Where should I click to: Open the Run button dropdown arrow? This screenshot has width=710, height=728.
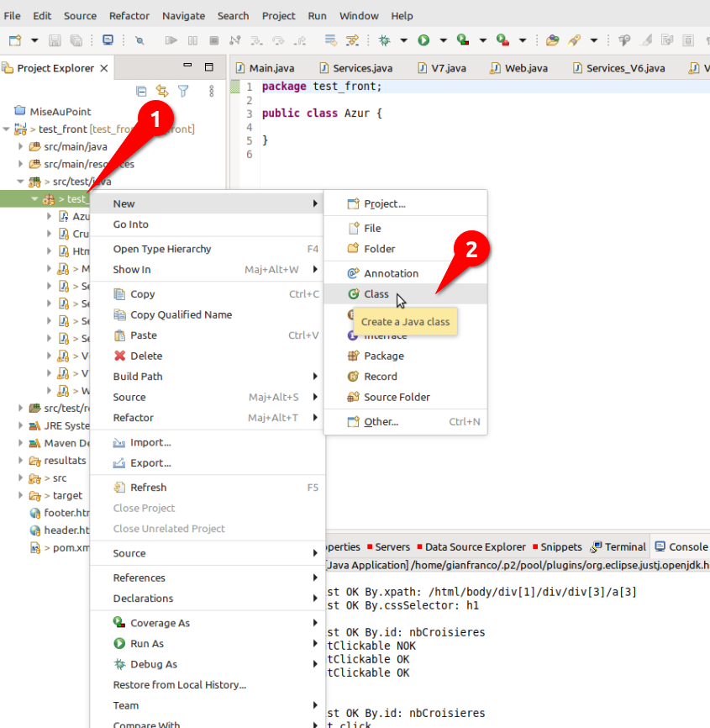pos(443,40)
